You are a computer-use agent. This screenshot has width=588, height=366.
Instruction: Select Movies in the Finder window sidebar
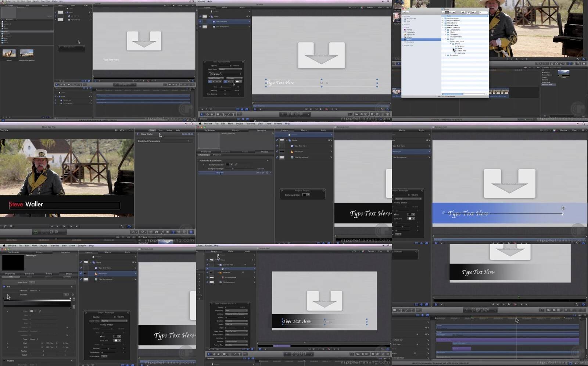[422, 39]
